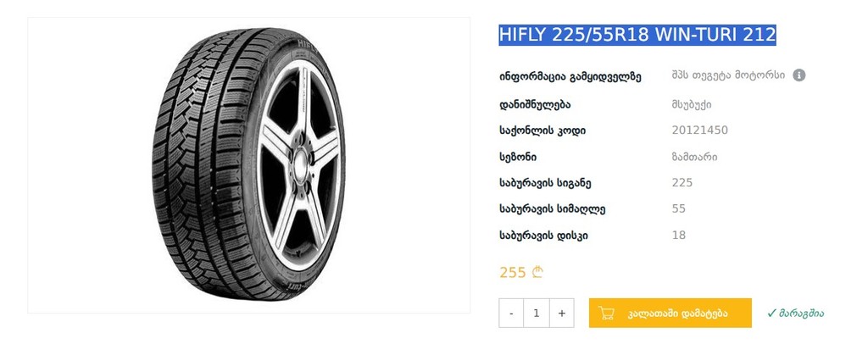
Task: Click the green in-stock checkmark
Action: tap(771, 313)
